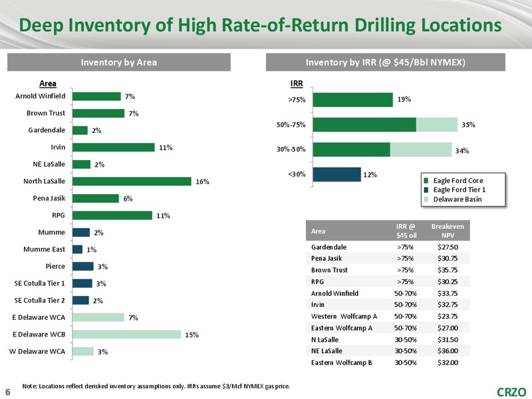Select the Pierce 3% bar

(82, 267)
